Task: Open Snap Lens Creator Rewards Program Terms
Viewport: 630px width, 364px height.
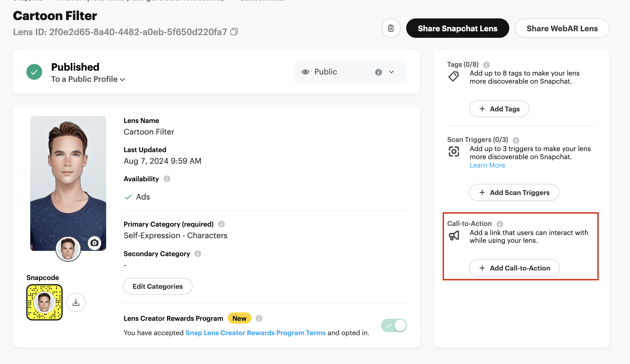Action: point(256,333)
